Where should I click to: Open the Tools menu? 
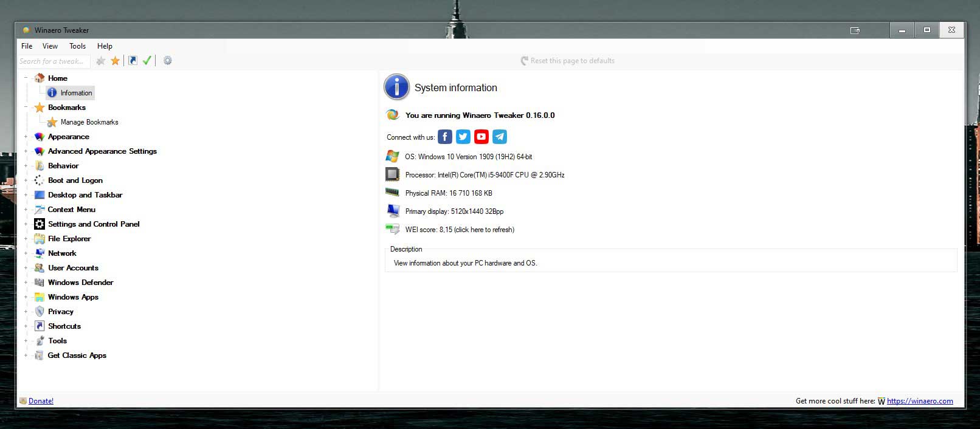pyautogui.click(x=77, y=46)
